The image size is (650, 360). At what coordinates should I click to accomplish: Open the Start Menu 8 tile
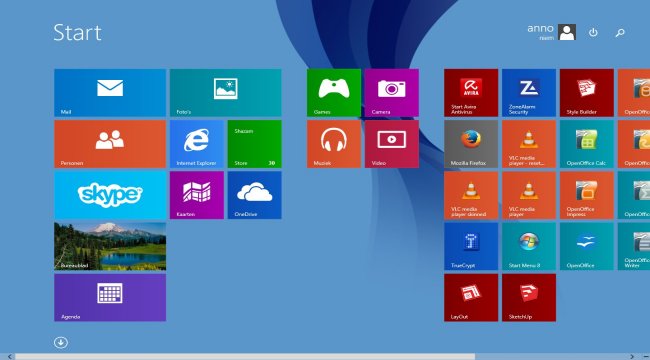(529, 246)
